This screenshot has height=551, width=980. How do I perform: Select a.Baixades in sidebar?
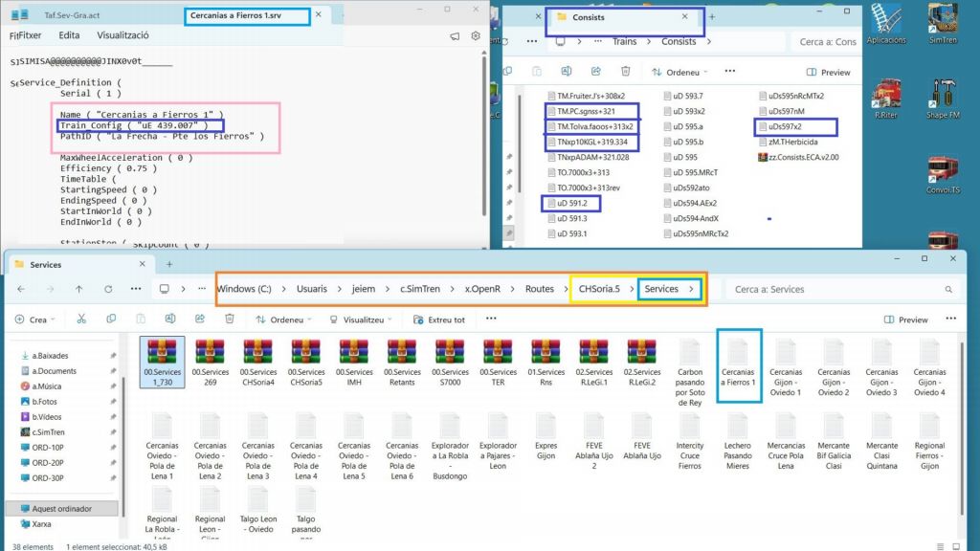tap(50, 356)
